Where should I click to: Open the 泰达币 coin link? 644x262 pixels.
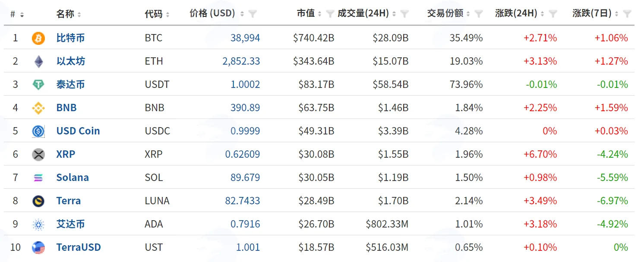coord(70,84)
